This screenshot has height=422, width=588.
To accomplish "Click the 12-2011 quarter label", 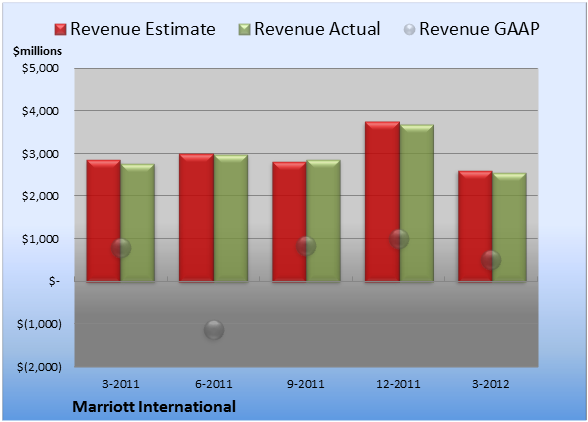I will click(x=398, y=384).
